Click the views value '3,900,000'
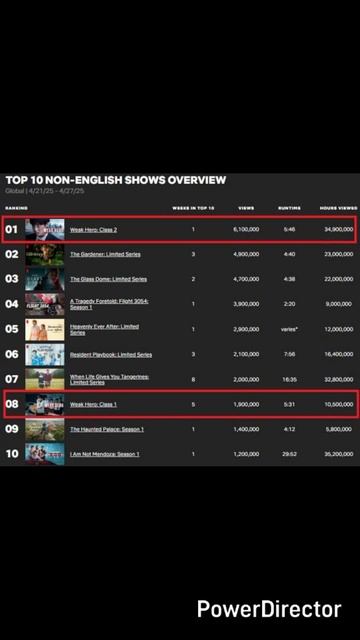This screenshot has height=640, width=360. pos(246,304)
